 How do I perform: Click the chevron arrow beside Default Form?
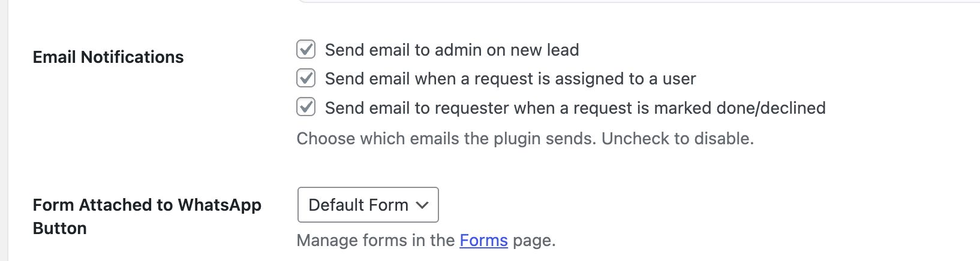(x=422, y=205)
